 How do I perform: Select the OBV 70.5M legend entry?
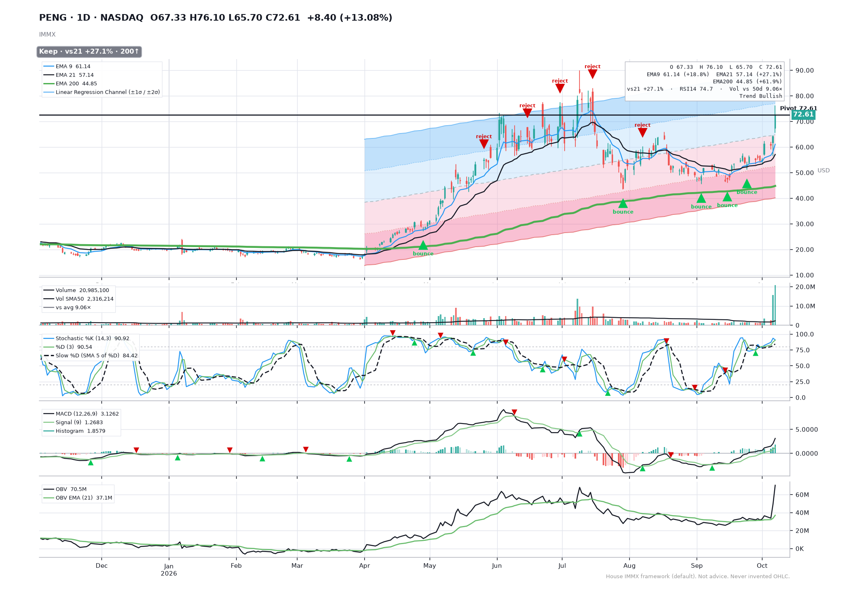pyautogui.click(x=65, y=489)
